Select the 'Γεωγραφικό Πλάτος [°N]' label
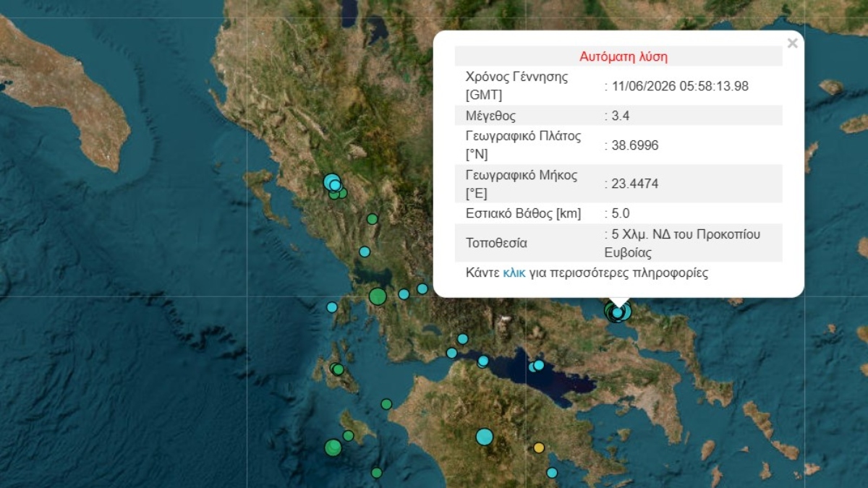Screen dimensions: 868x488 pos(524,145)
